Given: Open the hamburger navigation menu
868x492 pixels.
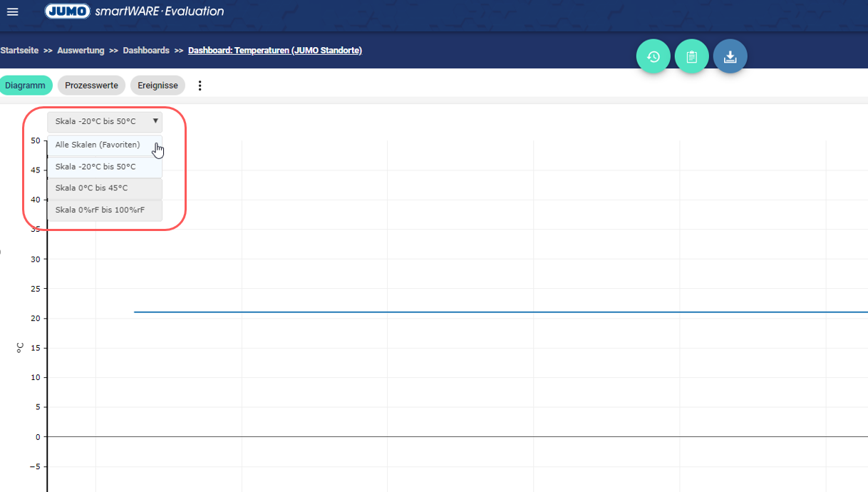Looking at the screenshot, I should 12,11.
